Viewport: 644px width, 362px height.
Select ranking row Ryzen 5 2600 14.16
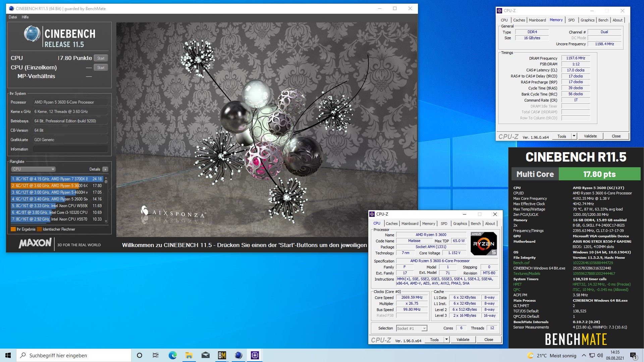coord(57,199)
